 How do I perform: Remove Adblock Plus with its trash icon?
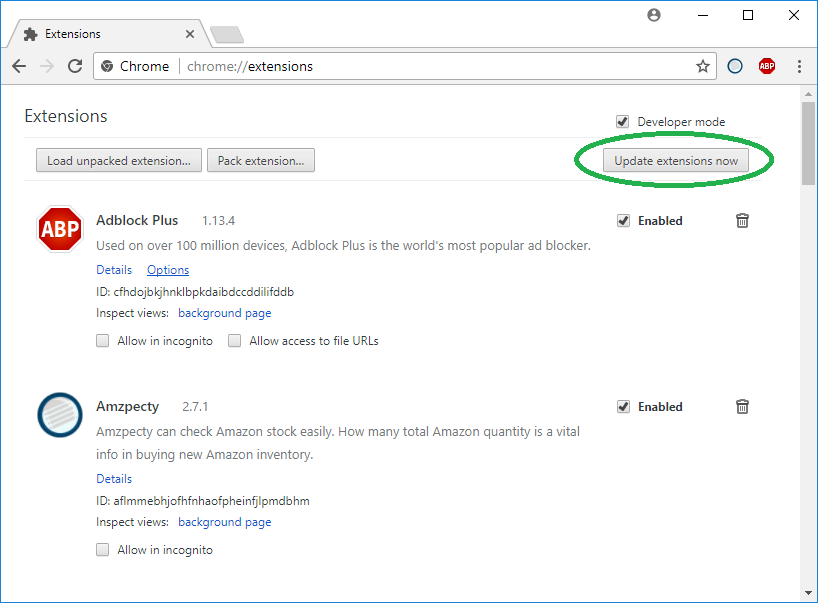pos(742,221)
